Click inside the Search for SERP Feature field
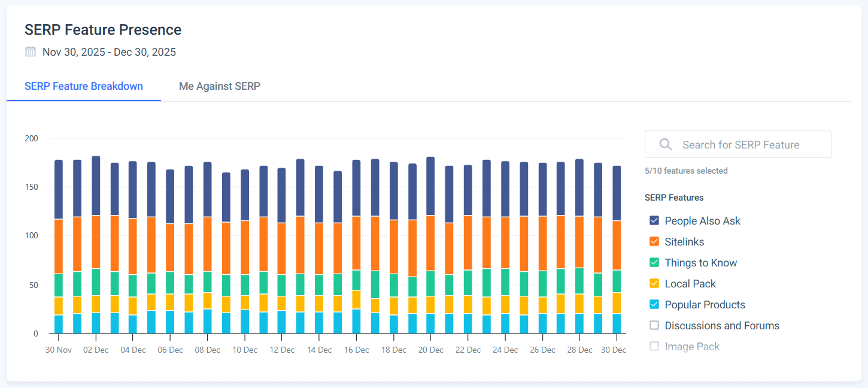Screen dimensions: 868x388 (x=742, y=144)
